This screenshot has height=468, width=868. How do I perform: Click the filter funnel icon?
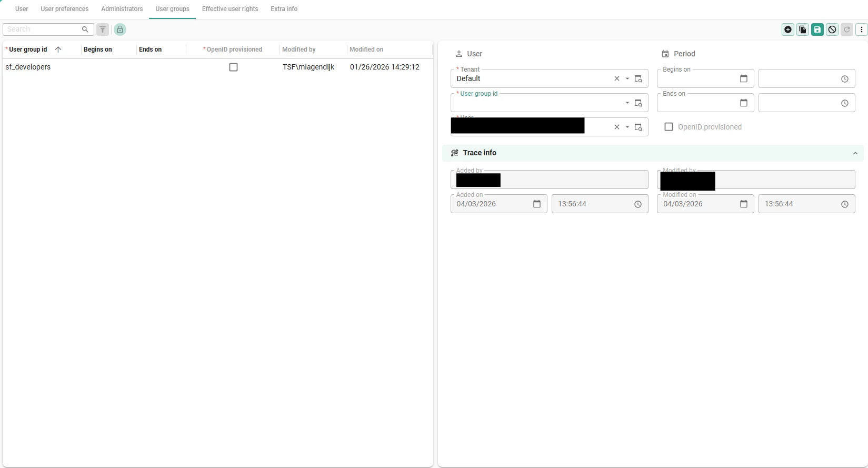[x=103, y=29]
